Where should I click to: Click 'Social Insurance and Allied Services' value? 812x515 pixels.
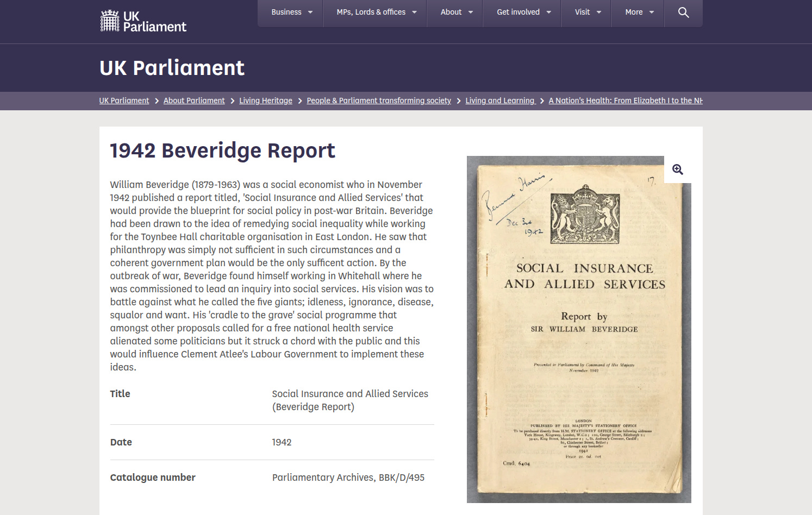tap(350, 400)
